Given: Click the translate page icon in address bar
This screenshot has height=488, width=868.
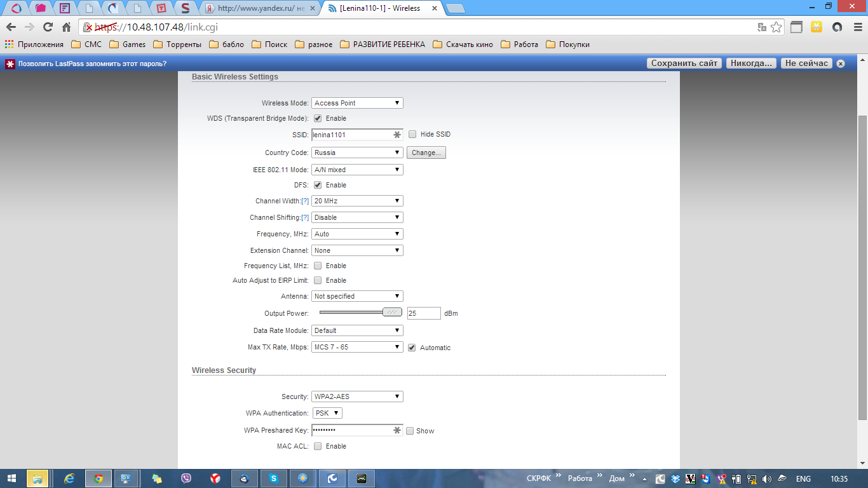Looking at the screenshot, I should click(x=762, y=27).
